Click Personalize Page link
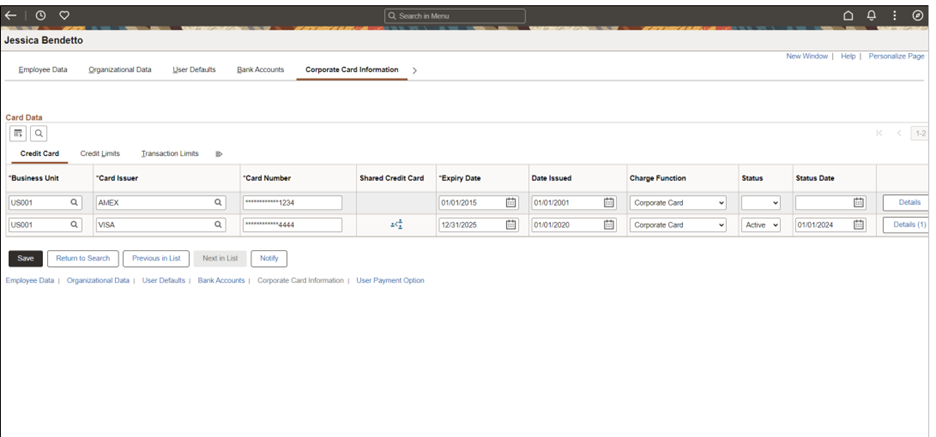Viewport: 936px width, 437px height. click(897, 56)
